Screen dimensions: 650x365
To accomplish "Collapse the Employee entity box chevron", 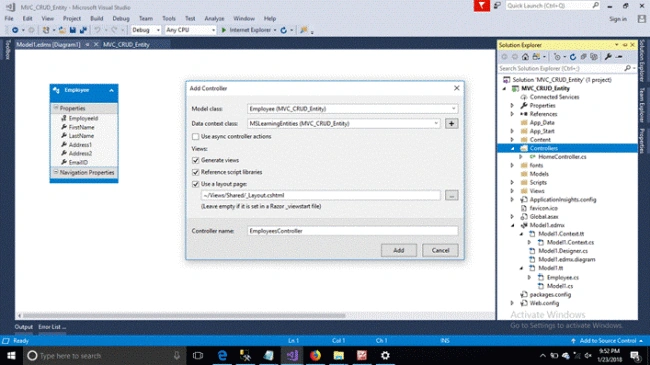I will coord(112,90).
